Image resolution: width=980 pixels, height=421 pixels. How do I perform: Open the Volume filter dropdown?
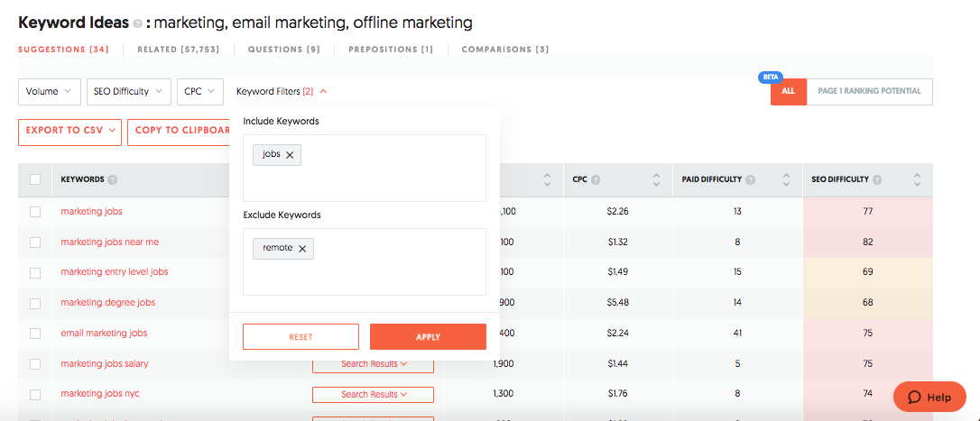tap(48, 91)
